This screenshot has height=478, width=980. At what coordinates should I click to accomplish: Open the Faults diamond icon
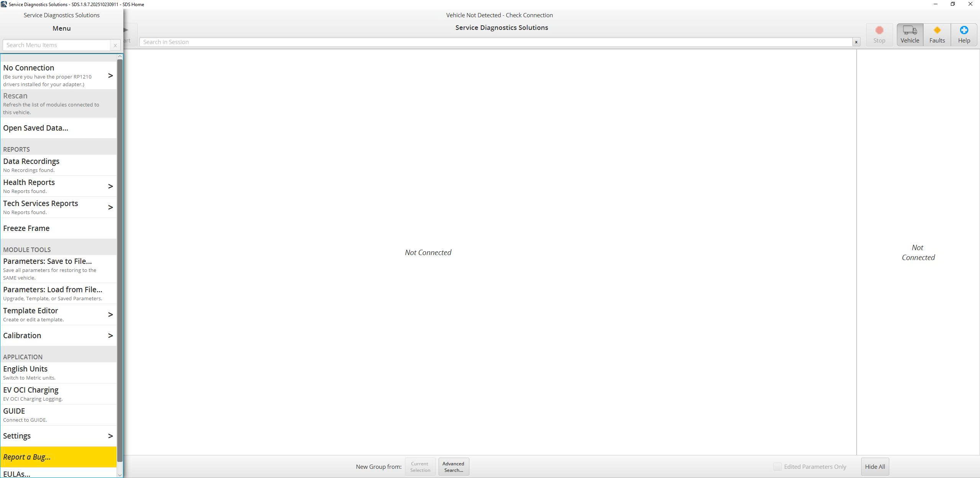tap(937, 30)
